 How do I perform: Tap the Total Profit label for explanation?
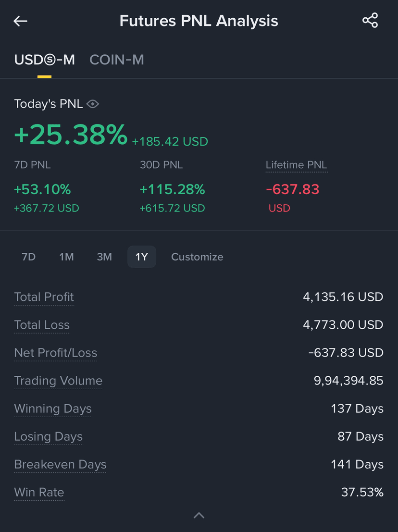pyautogui.click(x=44, y=297)
